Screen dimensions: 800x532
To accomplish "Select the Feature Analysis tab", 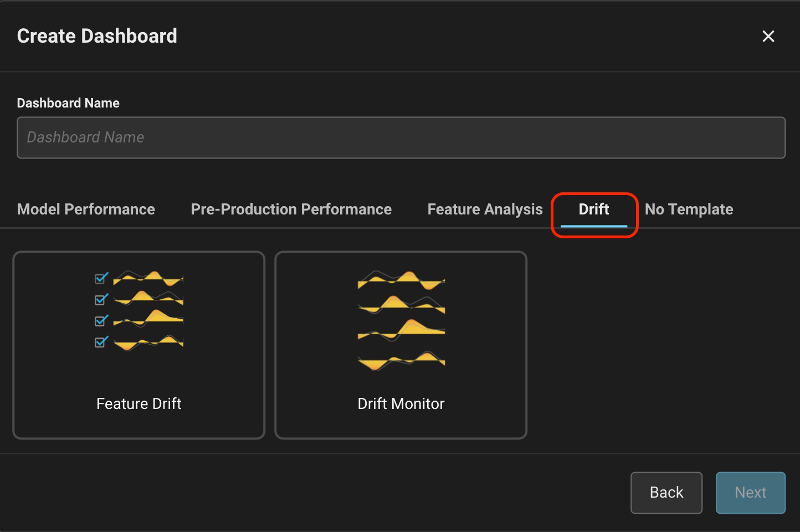I will click(x=485, y=209).
